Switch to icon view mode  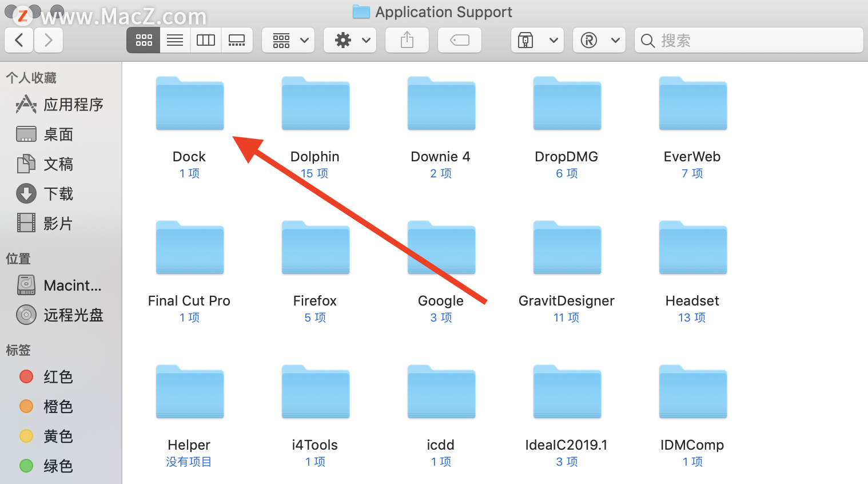[x=144, y=40]
